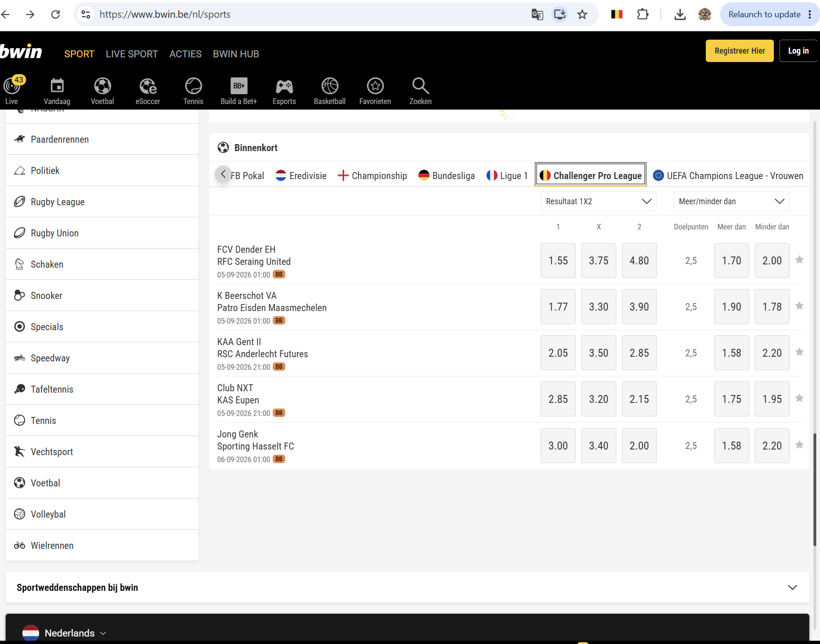This screenshot has height=644, width=820.
Task: Open the Vandaag calendar icon
Action: (x=57, y=90)
